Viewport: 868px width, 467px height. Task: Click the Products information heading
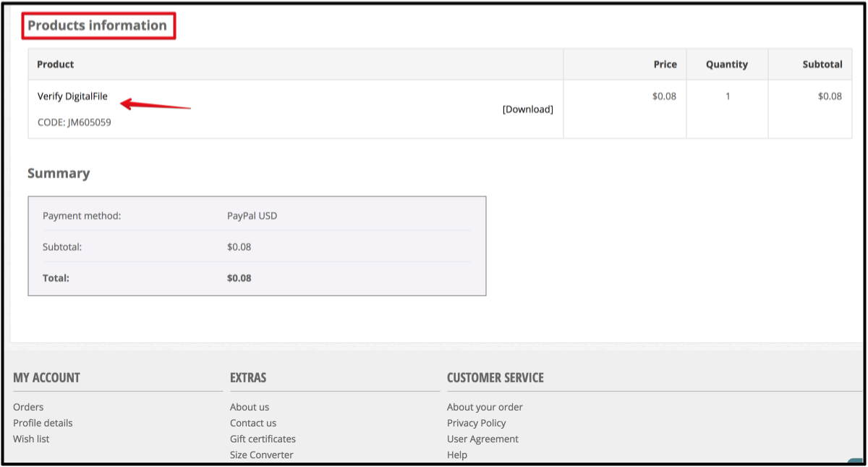click(98, 25)
